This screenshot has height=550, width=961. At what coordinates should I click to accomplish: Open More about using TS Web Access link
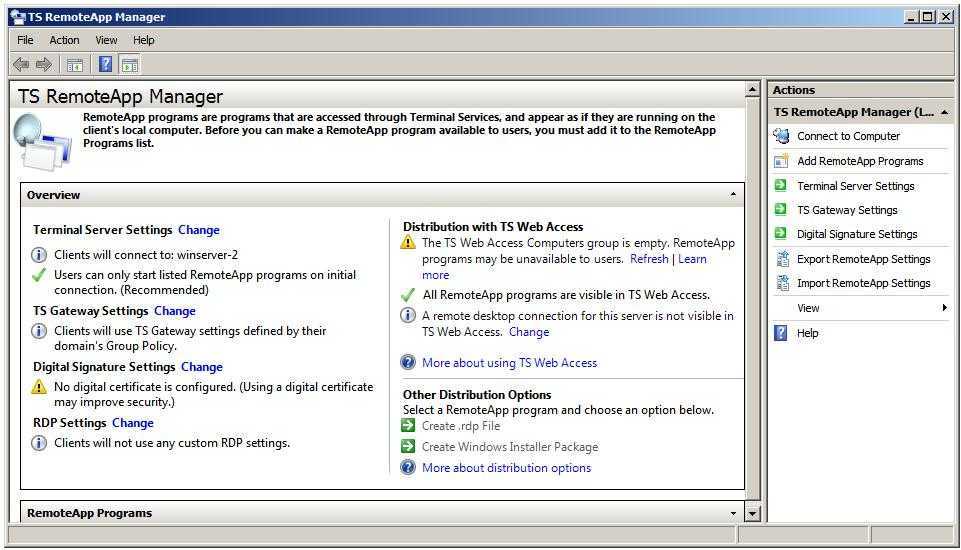[x=509, y=363]
